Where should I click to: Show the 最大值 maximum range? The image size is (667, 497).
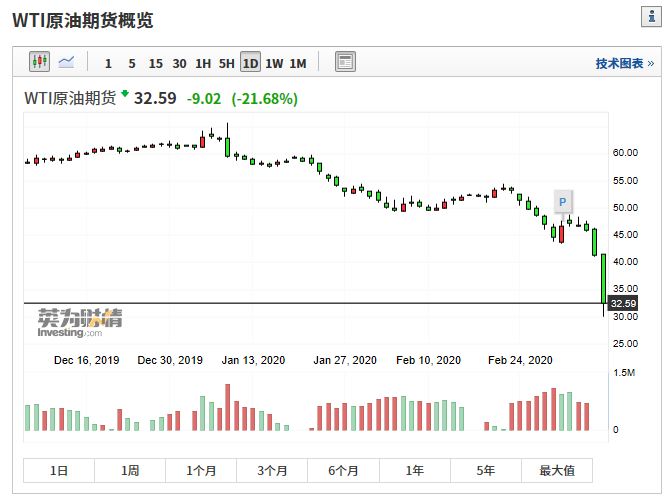[x=556, y=470]
